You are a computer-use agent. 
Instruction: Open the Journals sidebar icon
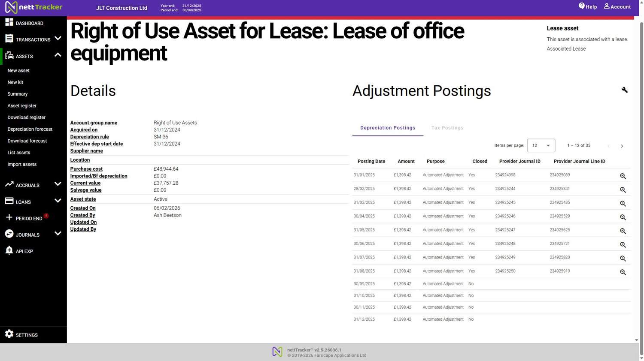(x=9, y=235)
